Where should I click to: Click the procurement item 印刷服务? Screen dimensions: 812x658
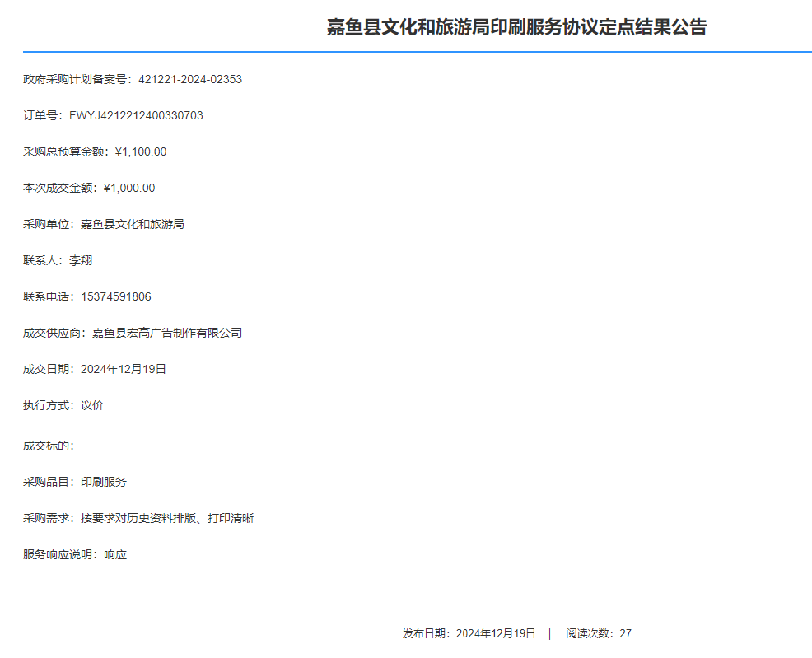104,482
